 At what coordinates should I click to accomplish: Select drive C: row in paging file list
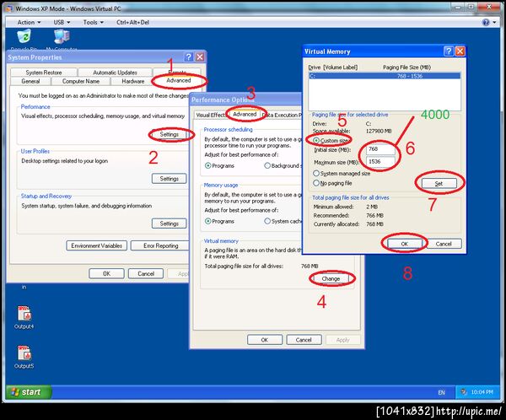click(385, 76)
